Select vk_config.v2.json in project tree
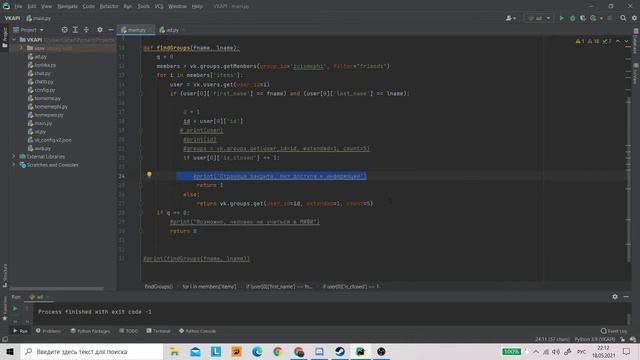 tap(49, 140)
